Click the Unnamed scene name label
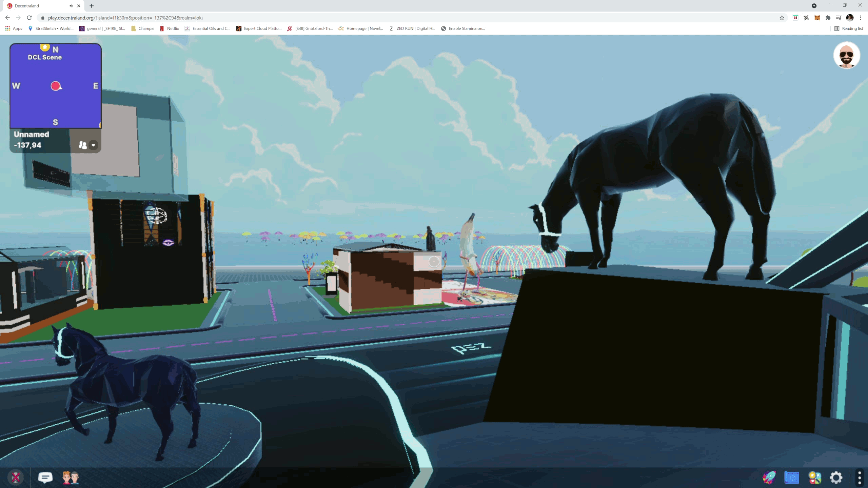The height and width of the screenshot is (488, 868). (x=31, y=134)
